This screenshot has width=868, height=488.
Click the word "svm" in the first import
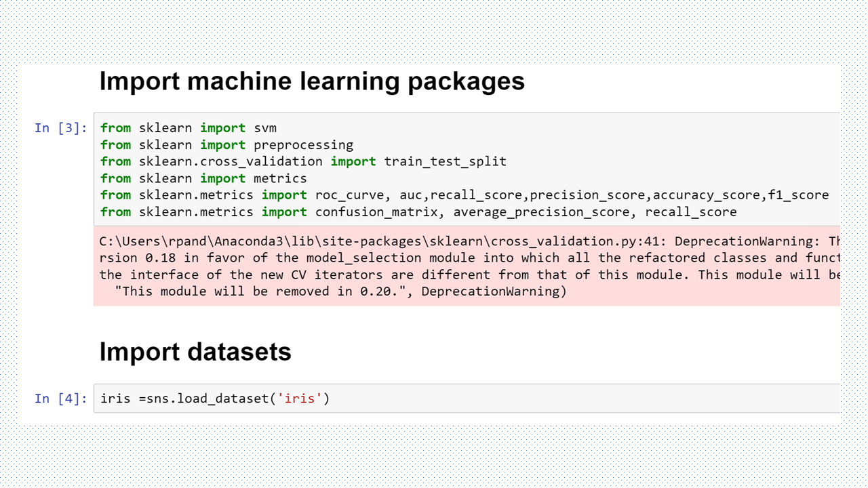(x=265, y=128)
